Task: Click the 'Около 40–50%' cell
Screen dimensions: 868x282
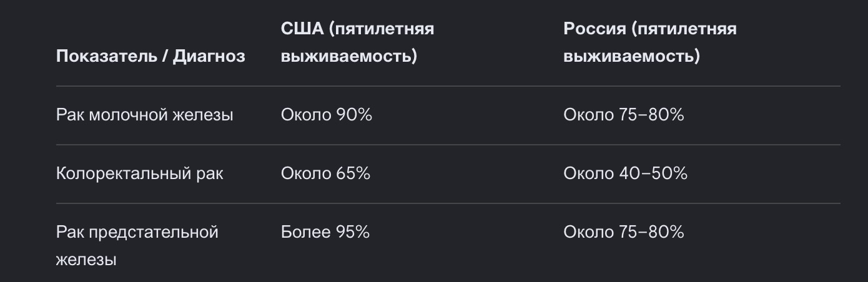Action: [626, 173]
